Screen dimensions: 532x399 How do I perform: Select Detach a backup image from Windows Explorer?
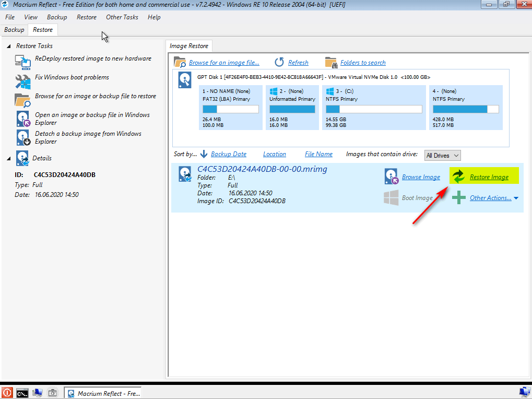(x=88, y=137)
